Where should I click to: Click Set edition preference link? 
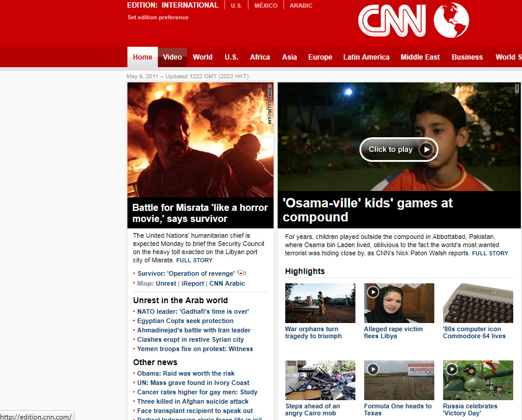pos(158,18)
